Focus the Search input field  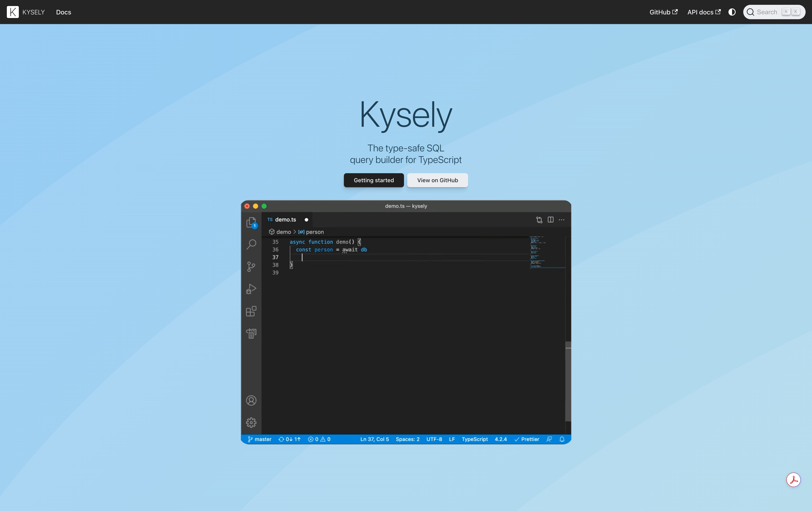(774, 12)
